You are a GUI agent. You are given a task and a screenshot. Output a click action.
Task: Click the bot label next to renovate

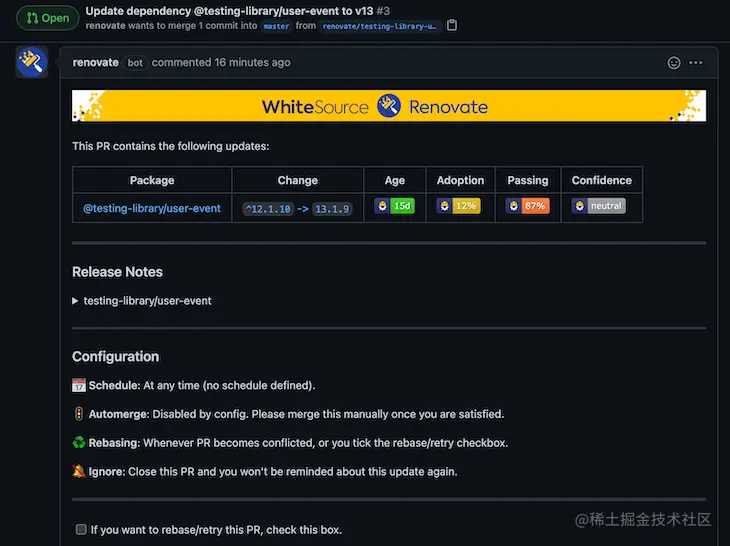click(135, 62)
